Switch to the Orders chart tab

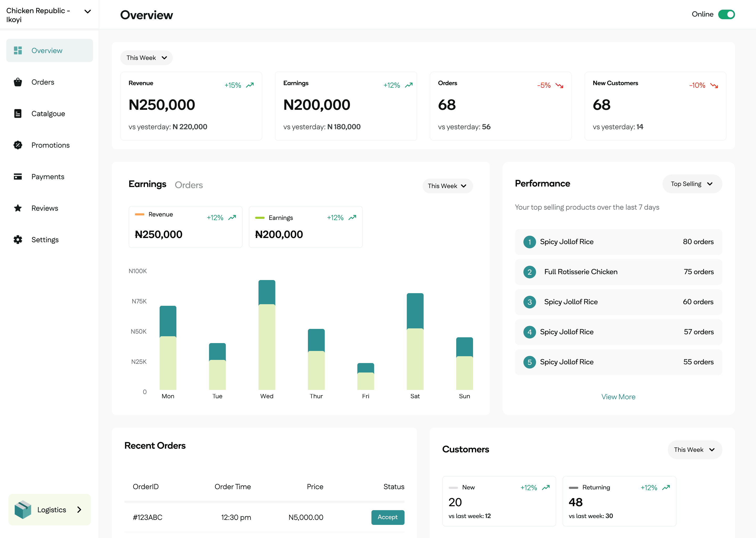click(x=189, y=185)
